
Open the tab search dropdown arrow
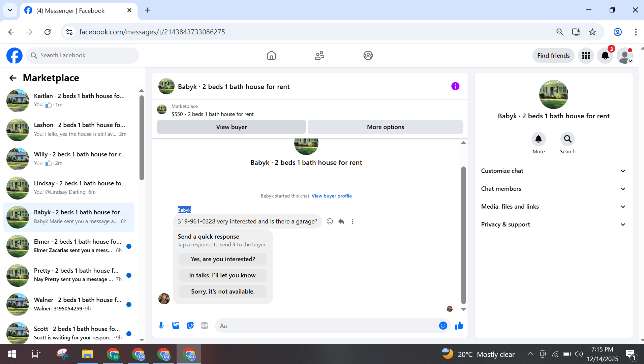10,10
